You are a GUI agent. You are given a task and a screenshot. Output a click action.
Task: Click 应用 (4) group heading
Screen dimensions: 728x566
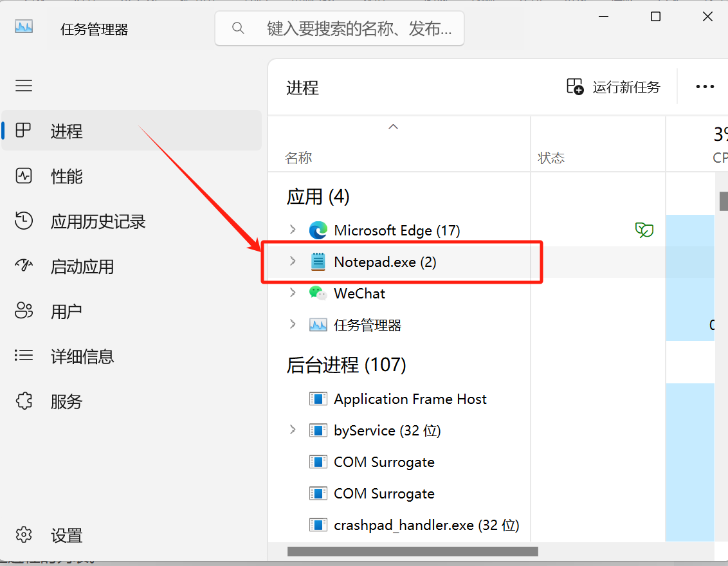pos(318,197)
